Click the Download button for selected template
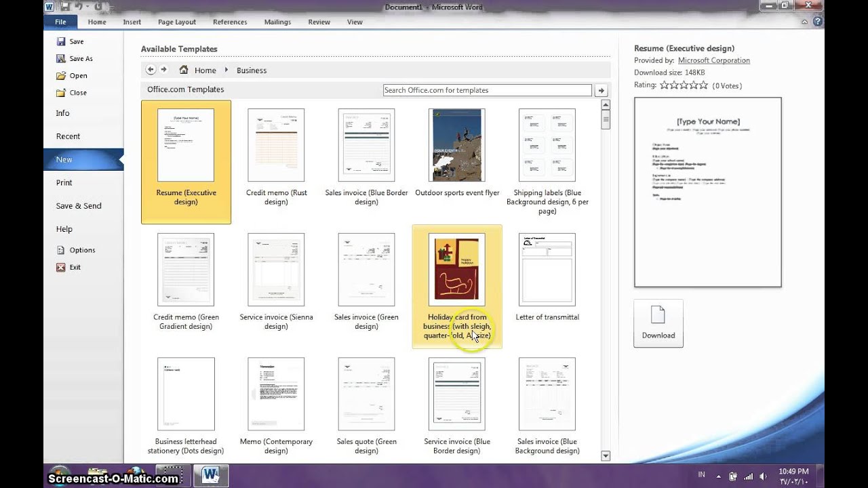This screenshot has height=488, width=868. (658, 323)
